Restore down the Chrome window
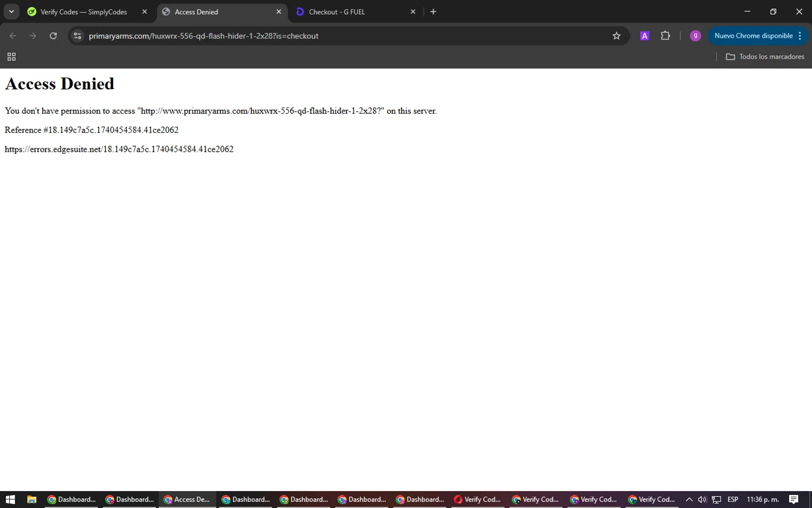Viewport: 812px width, 508px height. coord(773,11)
